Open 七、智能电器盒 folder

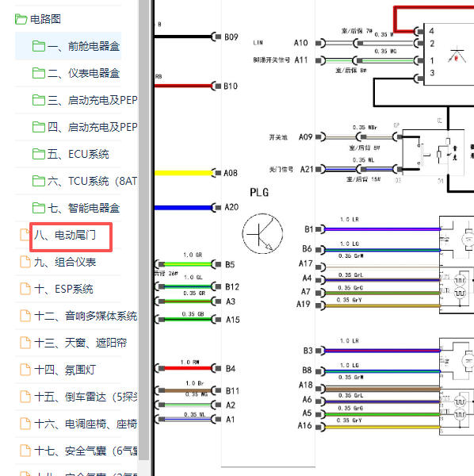click(83, 208)
